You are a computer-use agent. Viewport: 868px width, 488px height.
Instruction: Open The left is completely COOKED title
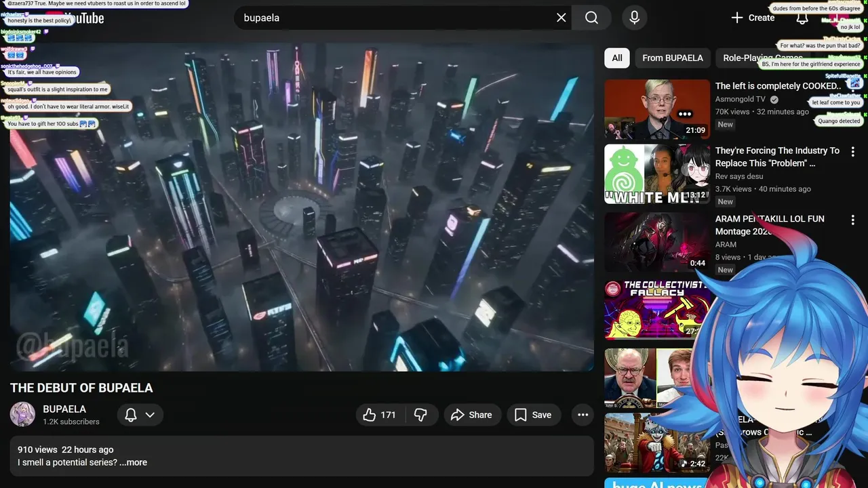click(778, 86)
